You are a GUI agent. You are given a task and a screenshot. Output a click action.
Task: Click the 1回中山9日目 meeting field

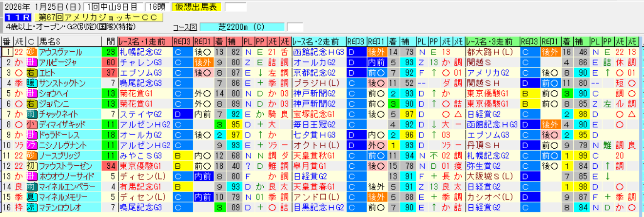coord(113,7)
